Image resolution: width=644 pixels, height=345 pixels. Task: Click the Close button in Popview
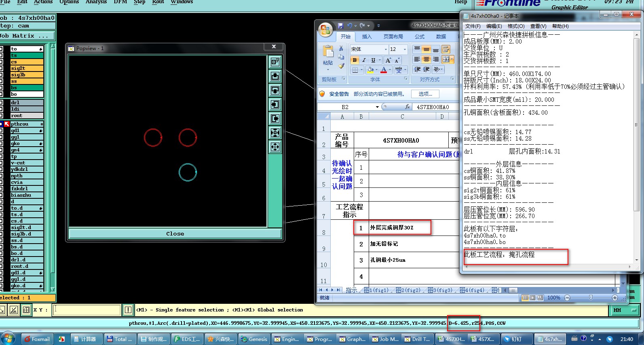(175, 234)
